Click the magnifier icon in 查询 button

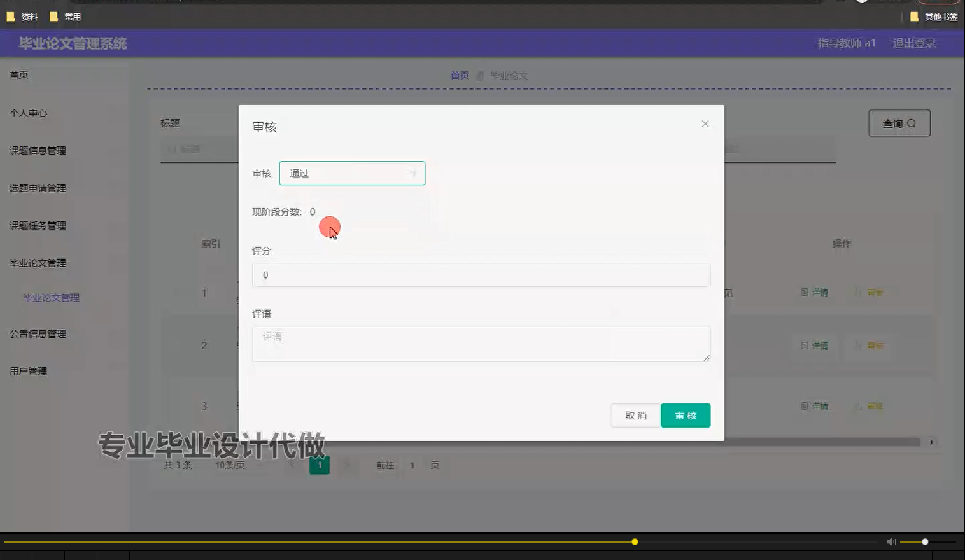pyautogui.click(x=912, y=123)
